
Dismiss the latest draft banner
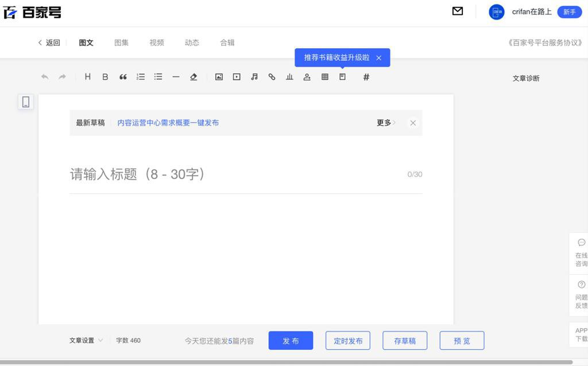tap(413, 123)
